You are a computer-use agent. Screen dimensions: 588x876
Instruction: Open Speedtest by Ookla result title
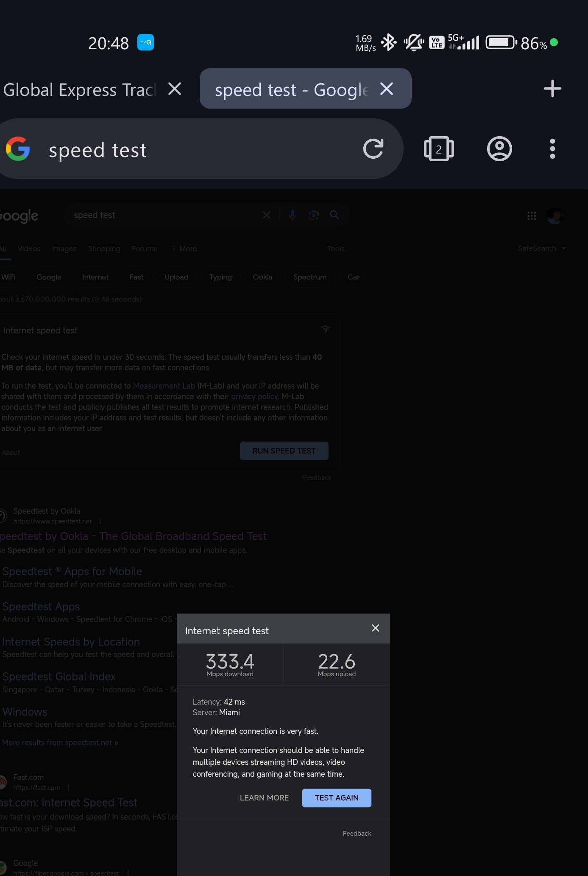(133, 536)
